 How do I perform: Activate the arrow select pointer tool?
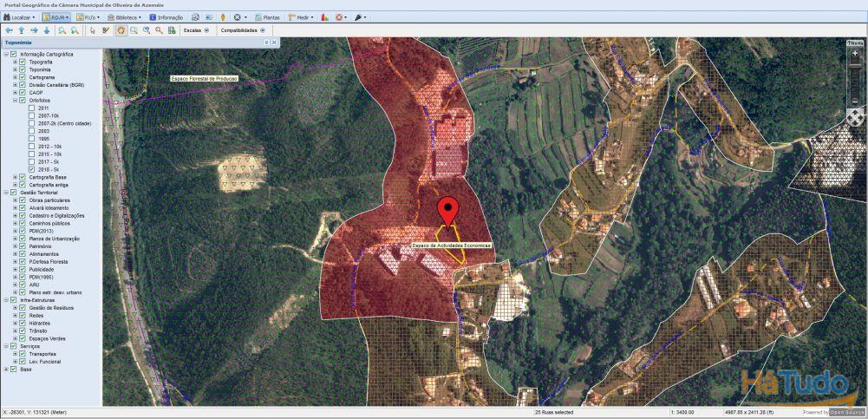click(93, 30)
